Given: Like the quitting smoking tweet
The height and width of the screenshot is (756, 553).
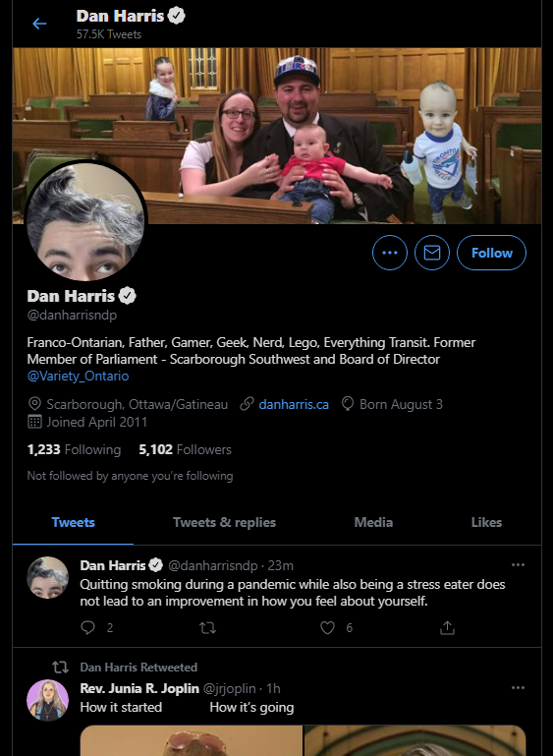Looking at the screenshot, I should (327, 627).
